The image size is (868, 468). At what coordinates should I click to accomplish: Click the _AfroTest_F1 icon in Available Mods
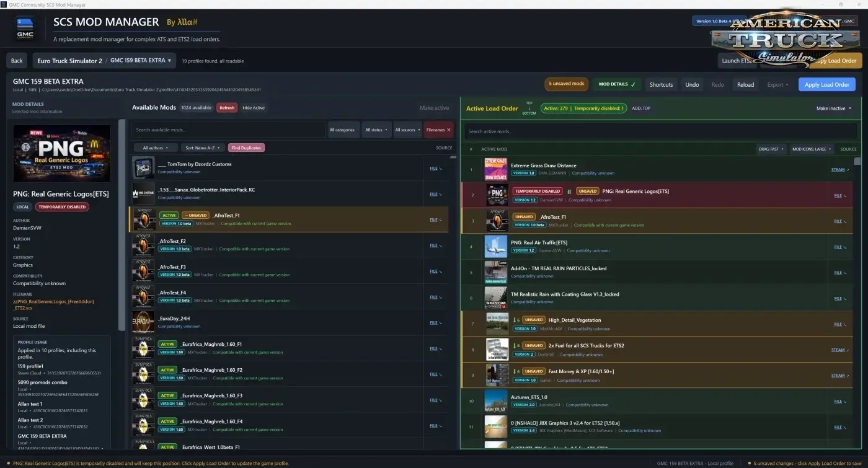coord(143,219)
